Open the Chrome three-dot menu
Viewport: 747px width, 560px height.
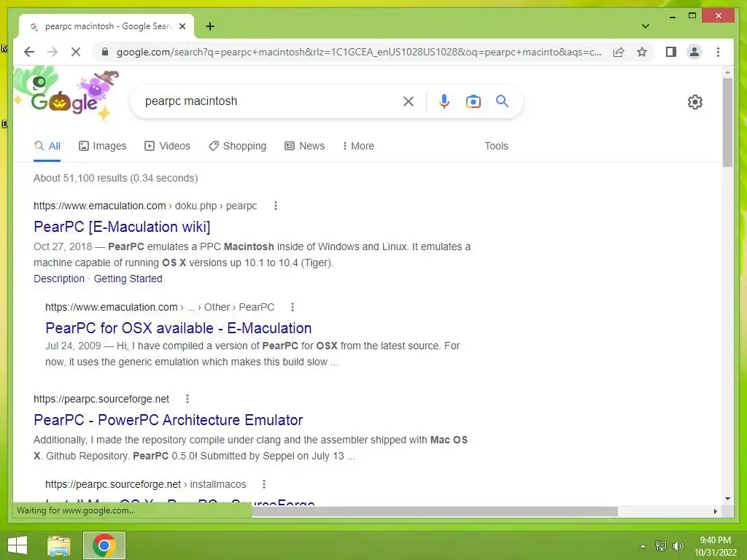click(x=718, y=52)
